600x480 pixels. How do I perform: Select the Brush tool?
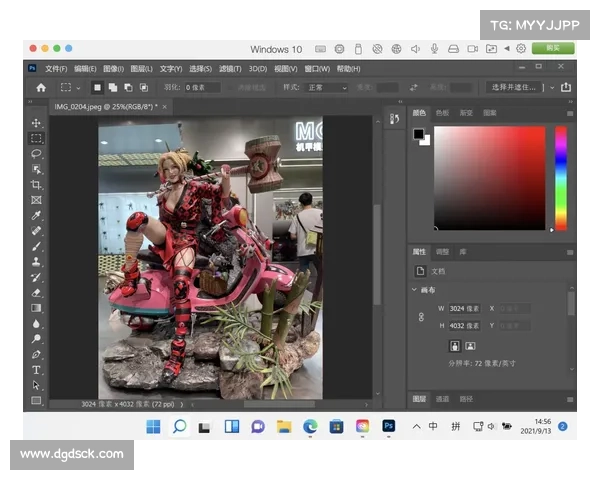[x=36, y=247]
